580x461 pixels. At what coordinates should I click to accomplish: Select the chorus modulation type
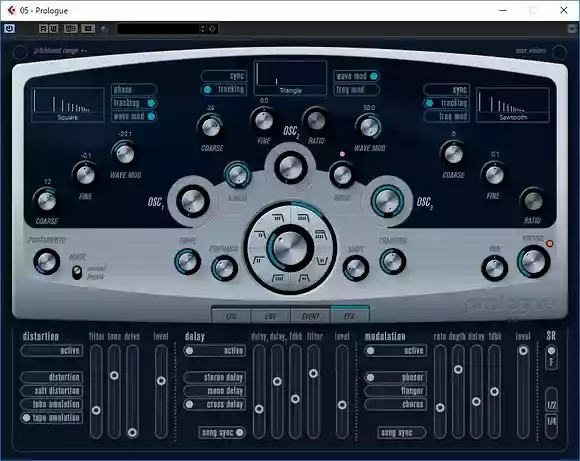pyautogui.click(x=396, y=404)
